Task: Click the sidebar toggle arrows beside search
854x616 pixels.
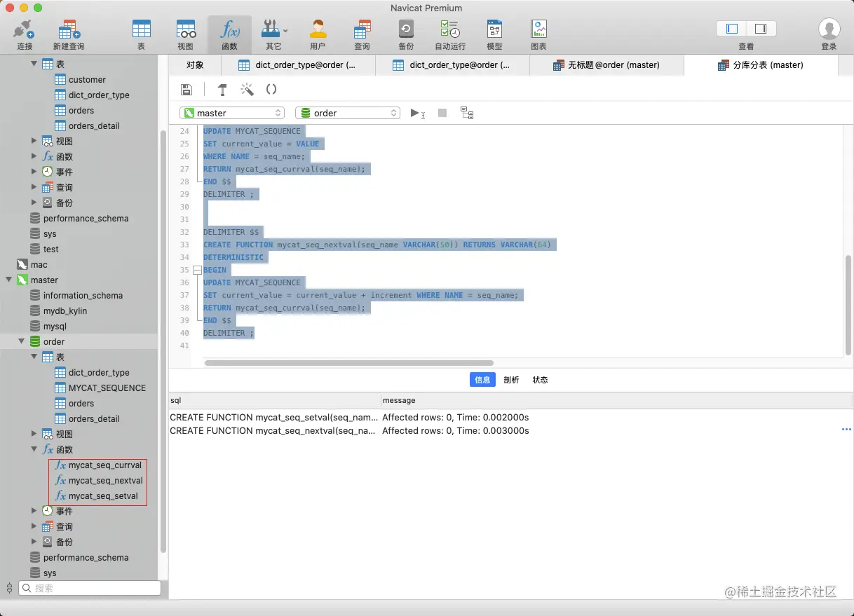Action: tap(9, 588)
